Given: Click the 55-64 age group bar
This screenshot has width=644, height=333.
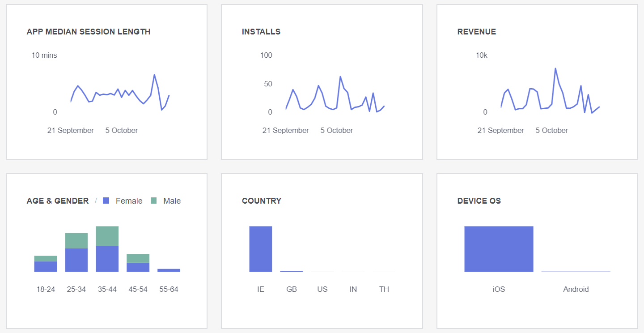Looking at the screenshot, I should [169, 270].
